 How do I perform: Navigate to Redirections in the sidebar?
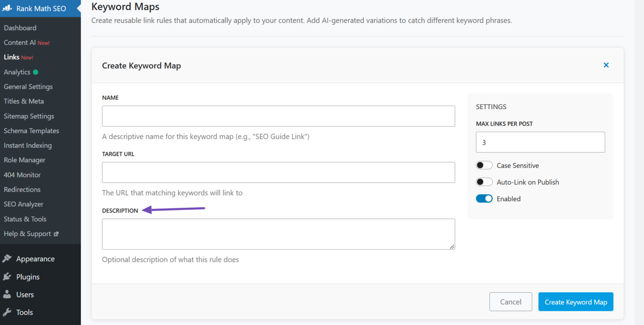[22, 189]
